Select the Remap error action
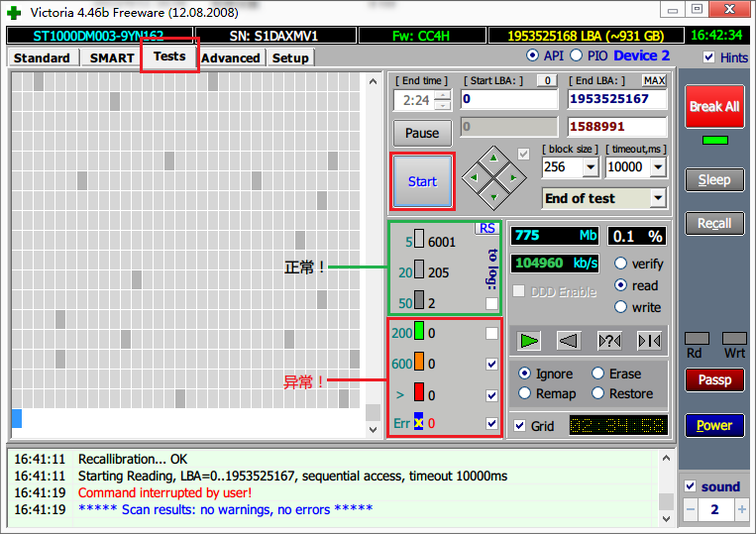This screenshot has width=756, height=534. (x=524, y=393)
